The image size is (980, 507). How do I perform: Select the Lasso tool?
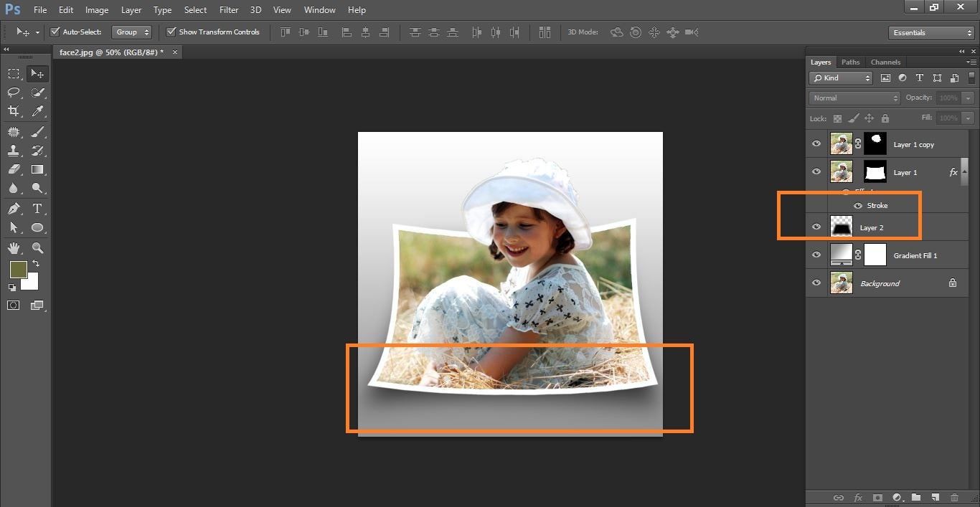coord(14,93)
